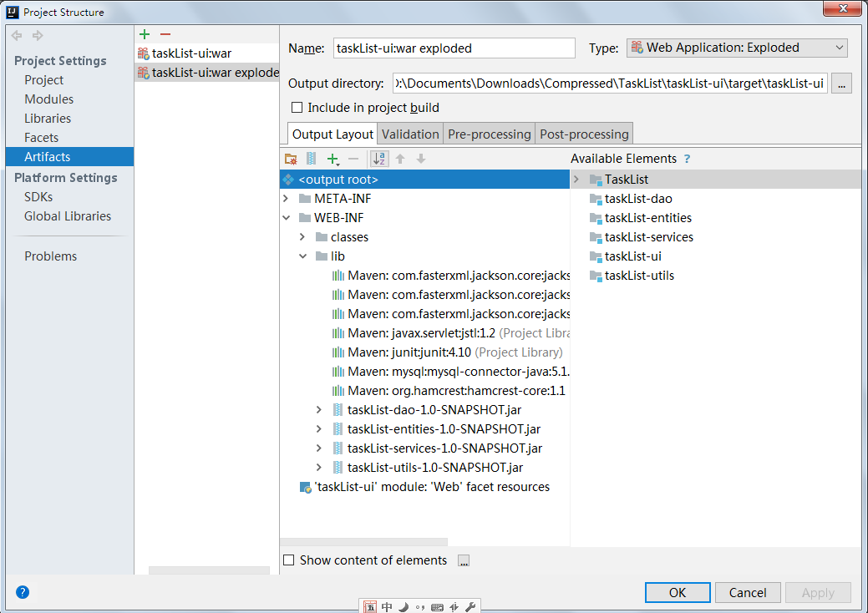
Task: Toggle the IME Chinese/English mode icon
Action: pos(387,607)
